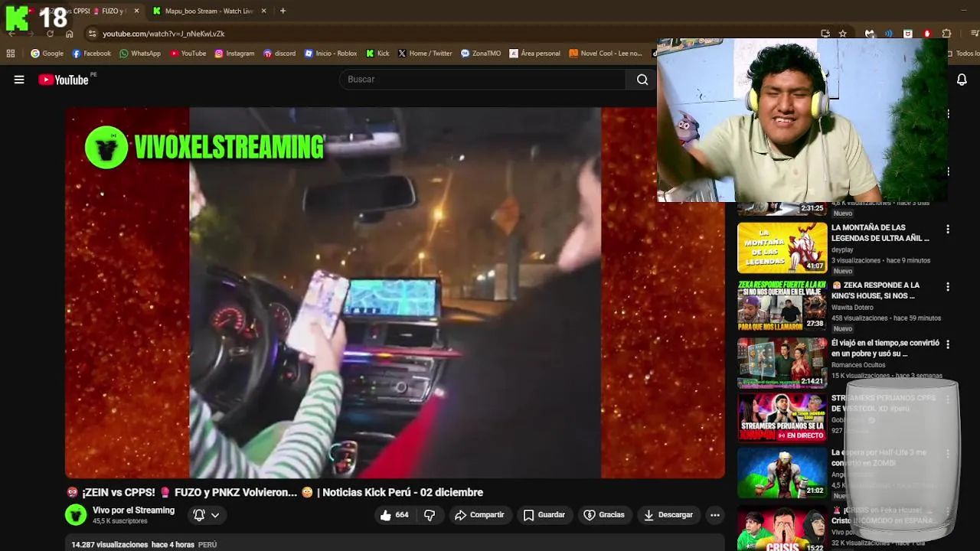The height and width of the screenshot is (551, 980).
Task: Open the YouTube hamburger guide menu
Action: coord(19,80)
